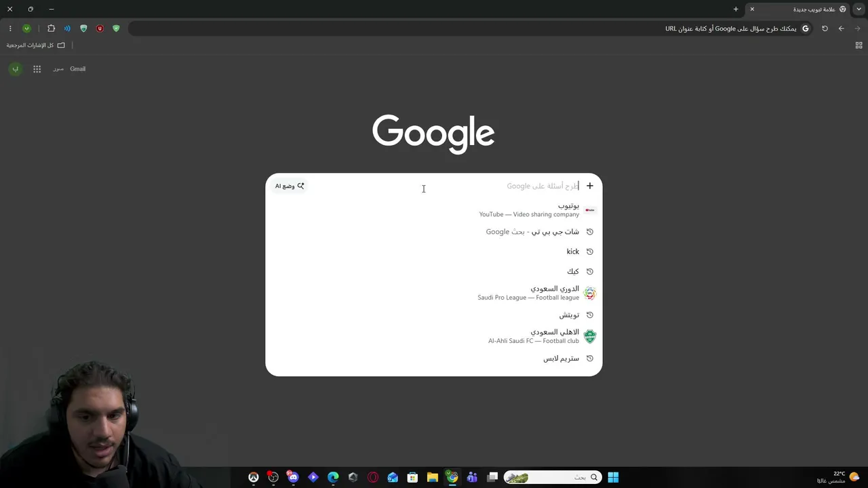
Task: Open the Google apps grid launcher
Action: click(x=37, y=69)
